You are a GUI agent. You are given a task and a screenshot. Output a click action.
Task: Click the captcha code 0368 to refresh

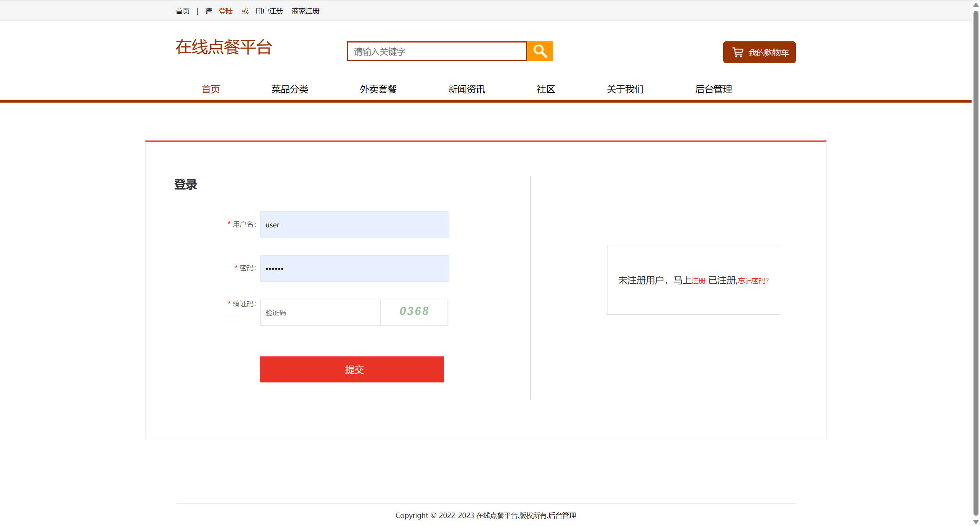pos(414,312)
